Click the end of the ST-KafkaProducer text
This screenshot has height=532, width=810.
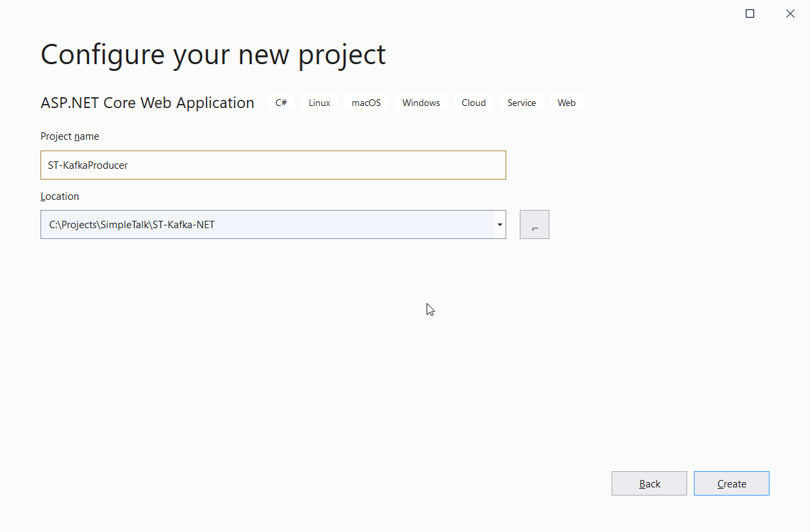point(128,165)
